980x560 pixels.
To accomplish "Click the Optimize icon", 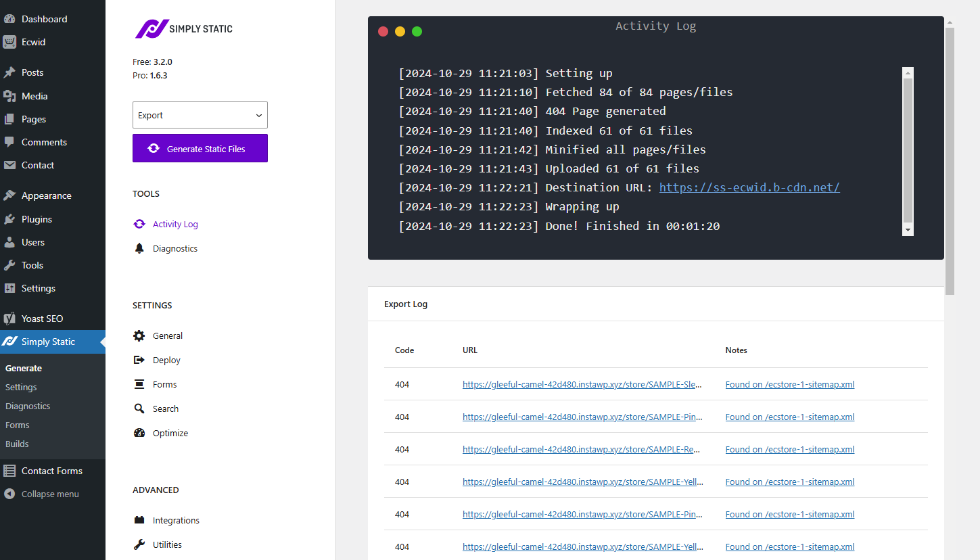I will pyautogui.click(x=139, y=433).
